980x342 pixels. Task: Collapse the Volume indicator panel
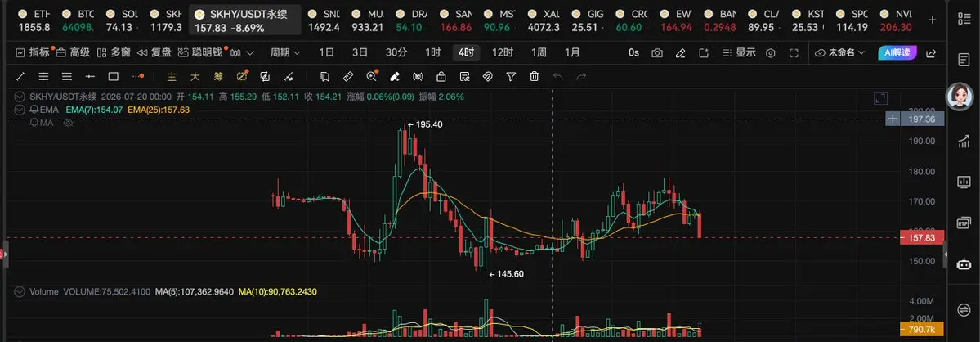[x=20, y=291]
